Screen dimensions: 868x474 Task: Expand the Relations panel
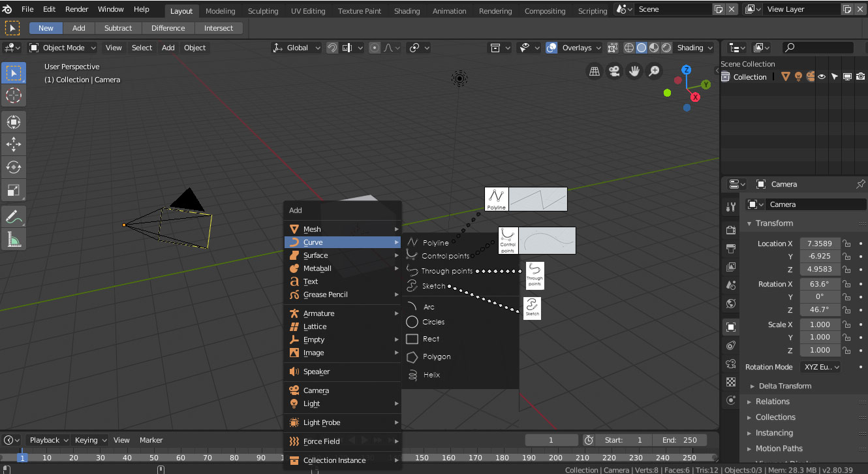click(772, 402)
